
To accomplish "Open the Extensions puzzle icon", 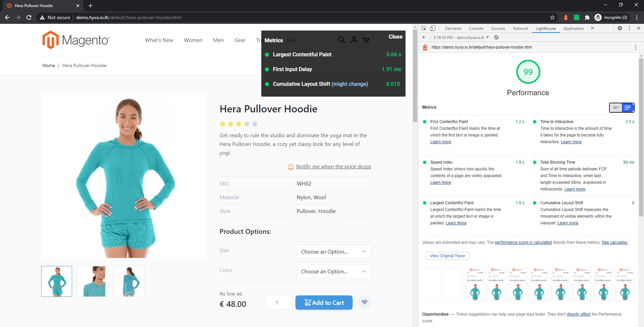I will (x=587, y=17).
